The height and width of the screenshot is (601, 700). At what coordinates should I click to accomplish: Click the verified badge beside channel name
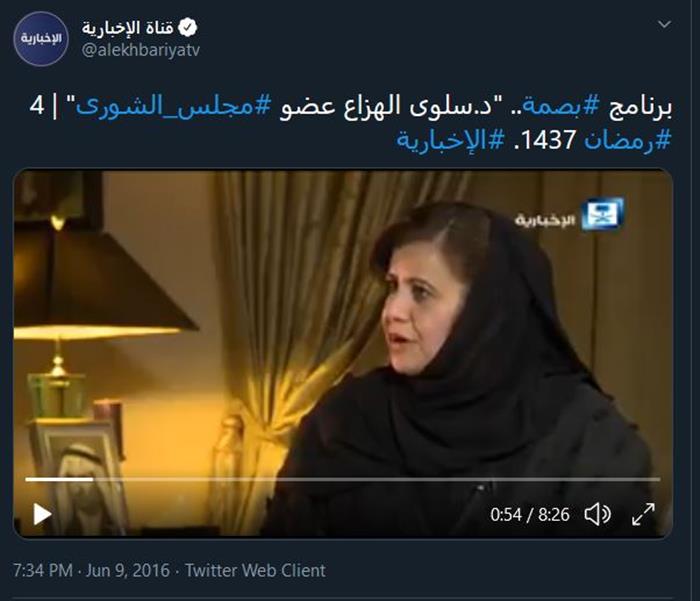[x=188, y=28]
